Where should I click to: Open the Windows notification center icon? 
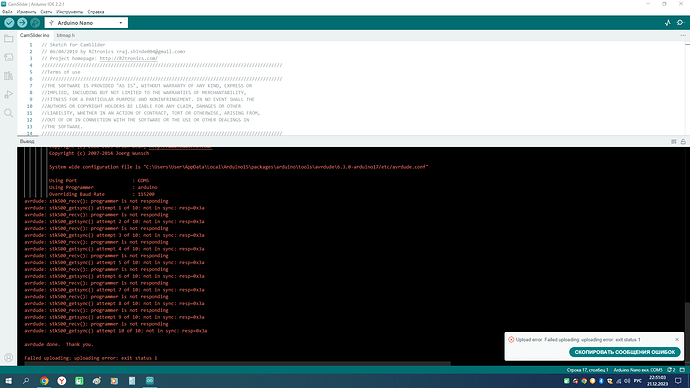tap(678, 381)
